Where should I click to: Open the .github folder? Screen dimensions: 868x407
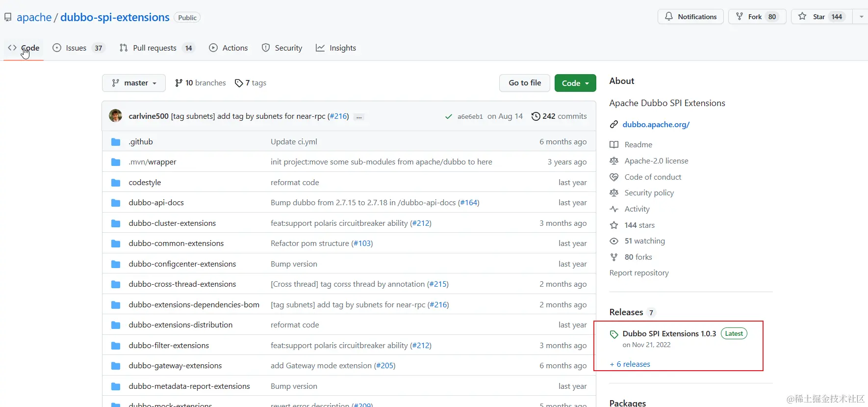pyautogui.click(x=141, y=142)
